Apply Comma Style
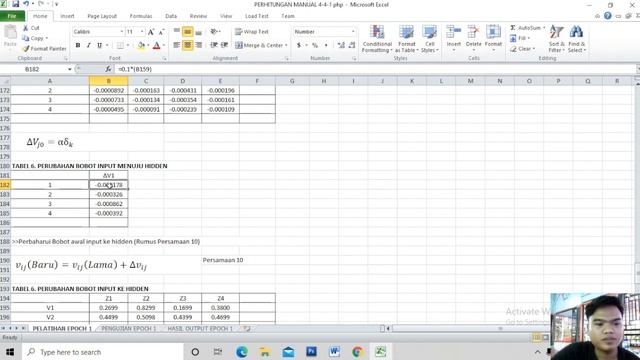This screenshot has width=640, height=360. (326, 45)
